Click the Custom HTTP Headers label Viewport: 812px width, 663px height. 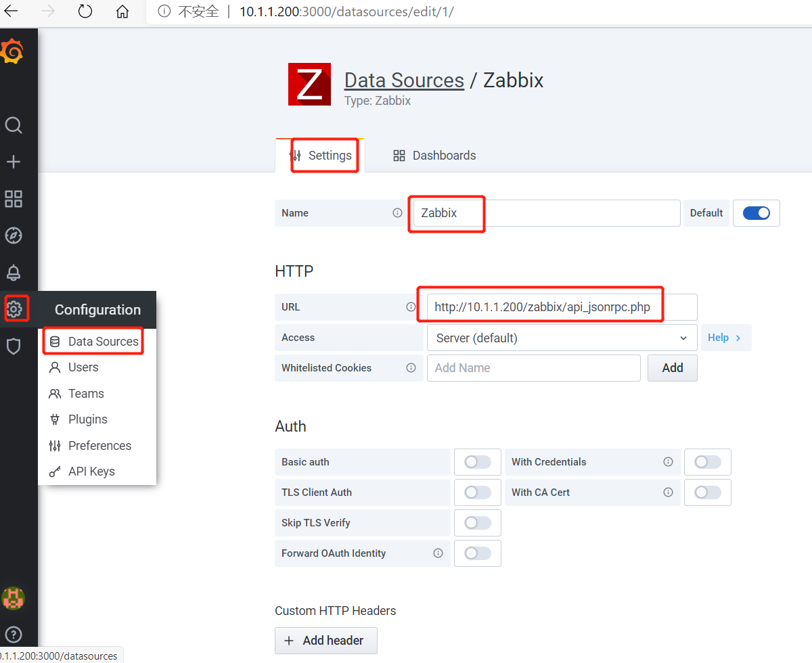[336, 611]
